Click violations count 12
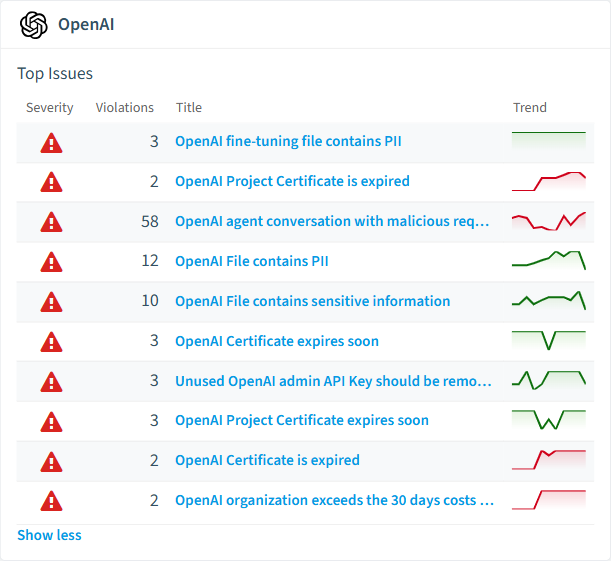This screenshot has width=611, height=561. click(150, 261)
